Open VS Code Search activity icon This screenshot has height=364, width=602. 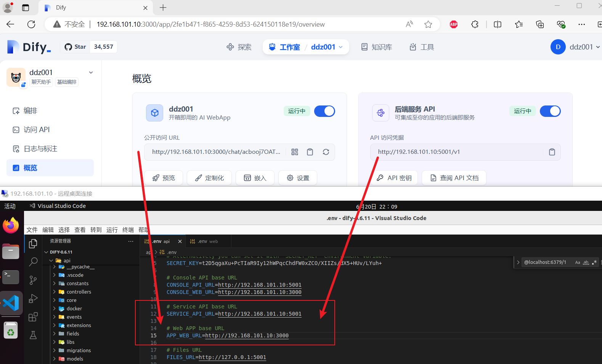point(33,262)
